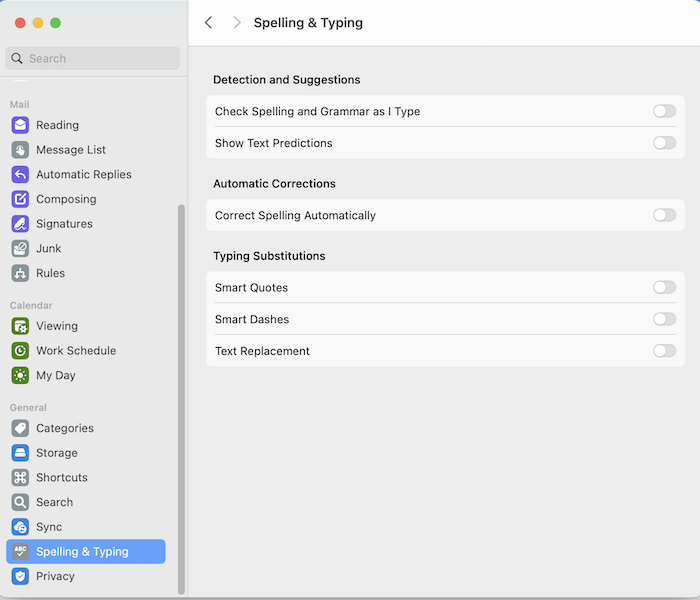The width and height of the screenshot is (700, 600).
Task: Go back using the left chevron
Action: pos(208,22)
